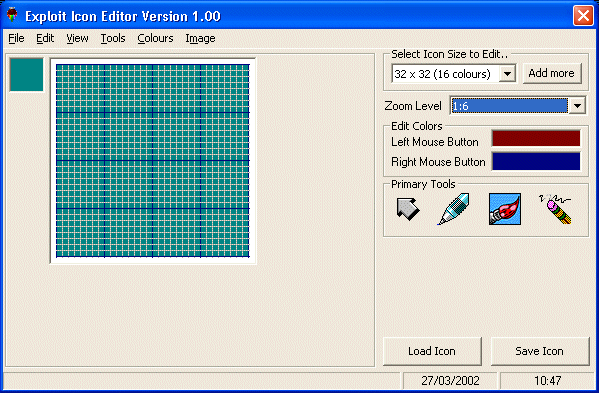The image size is (599, 393).
Task: Select the pencil eraser tool
Action: click(556, 209)
